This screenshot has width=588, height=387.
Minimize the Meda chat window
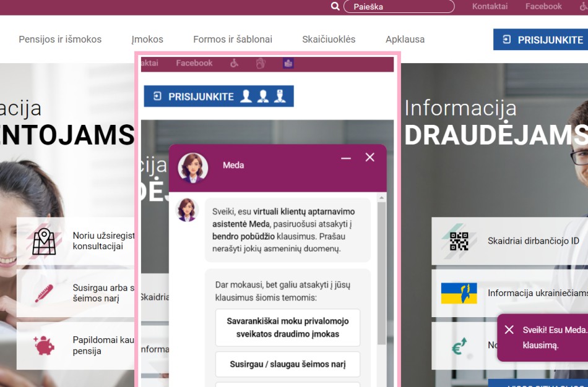tap(345, 158)
